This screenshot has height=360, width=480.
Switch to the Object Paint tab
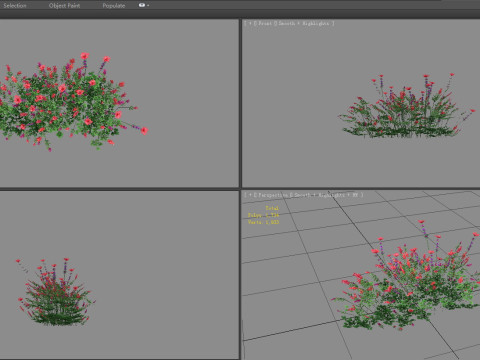tap(64, 5)
